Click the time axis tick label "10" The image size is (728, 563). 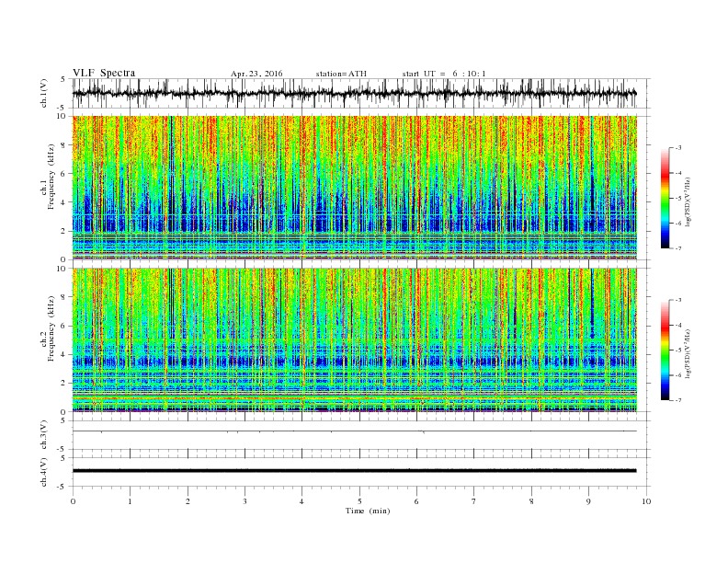(646, 501)
